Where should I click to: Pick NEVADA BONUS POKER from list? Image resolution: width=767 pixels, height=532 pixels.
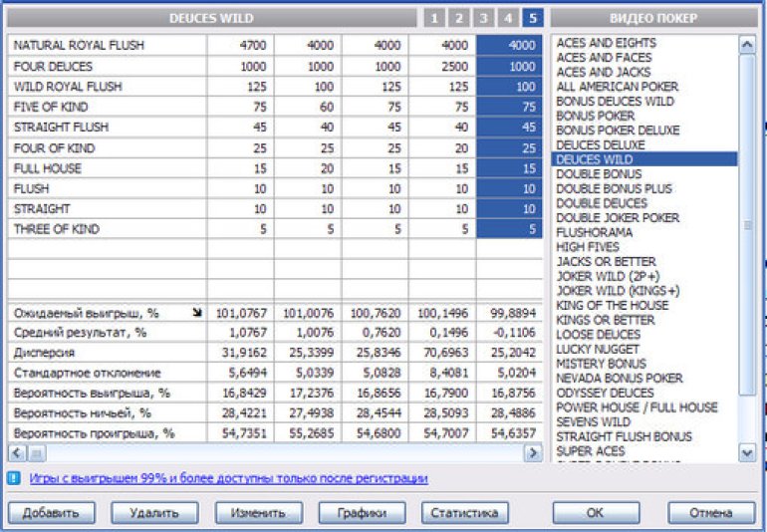619,379
